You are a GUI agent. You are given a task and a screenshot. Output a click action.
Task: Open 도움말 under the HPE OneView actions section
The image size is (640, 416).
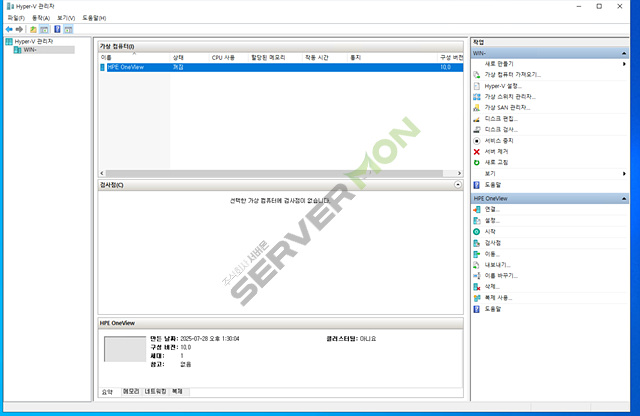[x=492, y=309]
